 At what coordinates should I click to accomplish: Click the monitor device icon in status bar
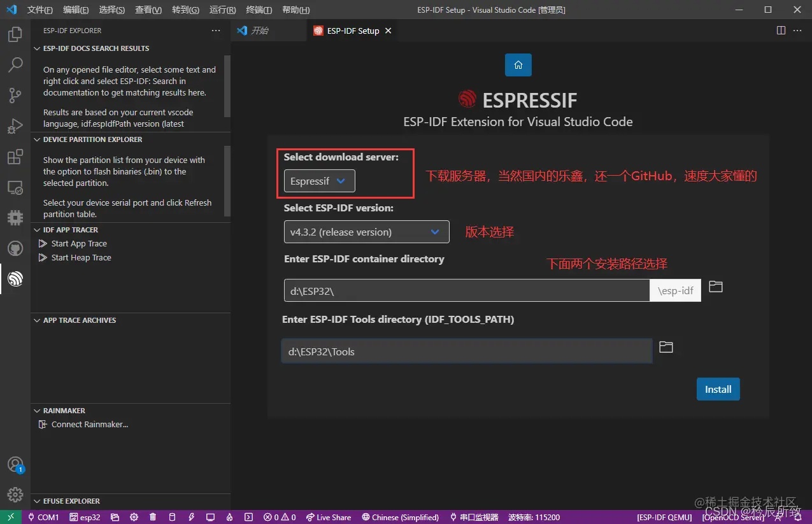[x=210, y=517]
